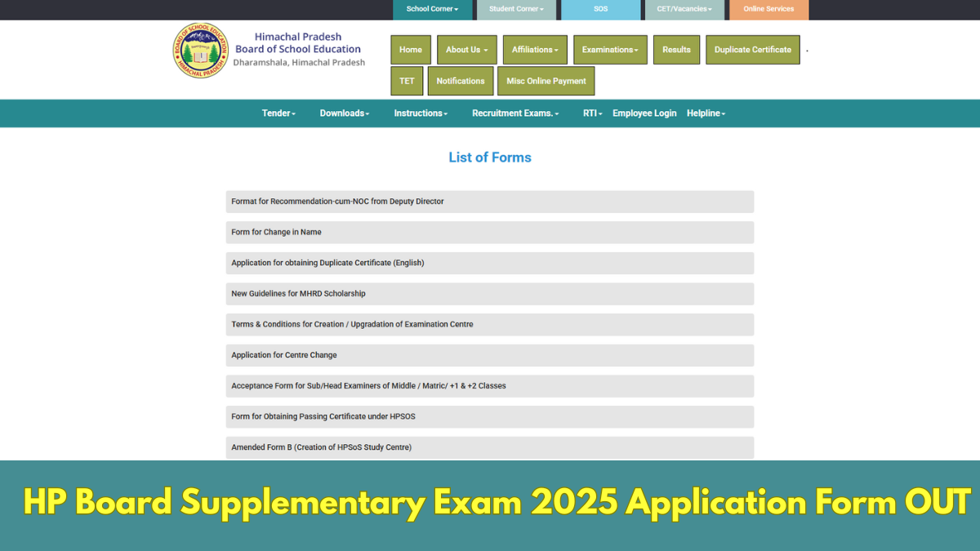Open Application for Centre Change
The width and height of the screenshot is (980, 551).
pos(490,355)
